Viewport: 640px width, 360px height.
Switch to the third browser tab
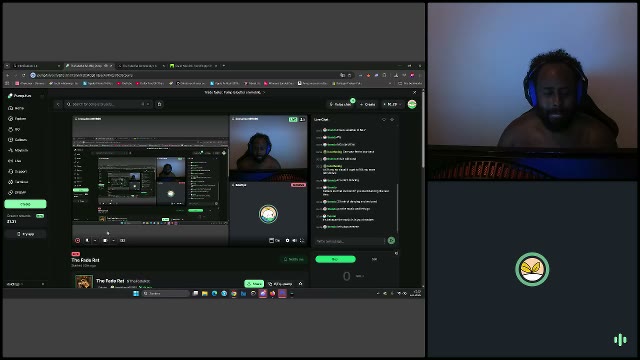point(141,66)
